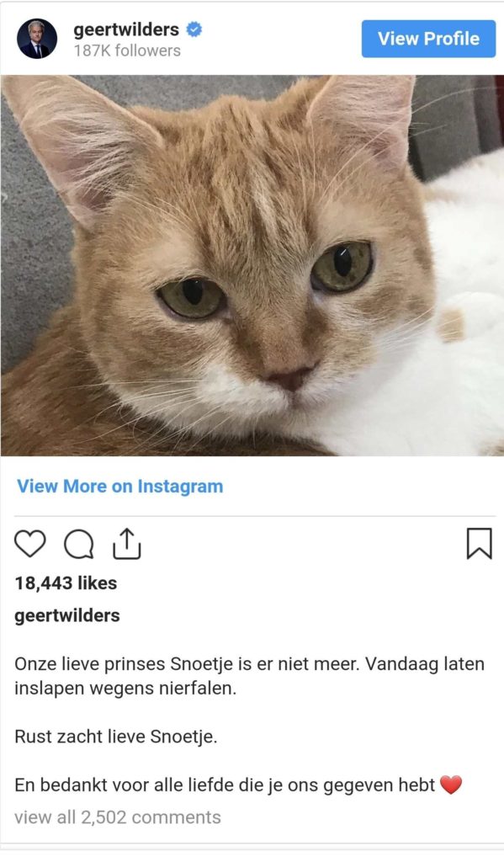Expand view all 2,502 comments

coord(118,817)
